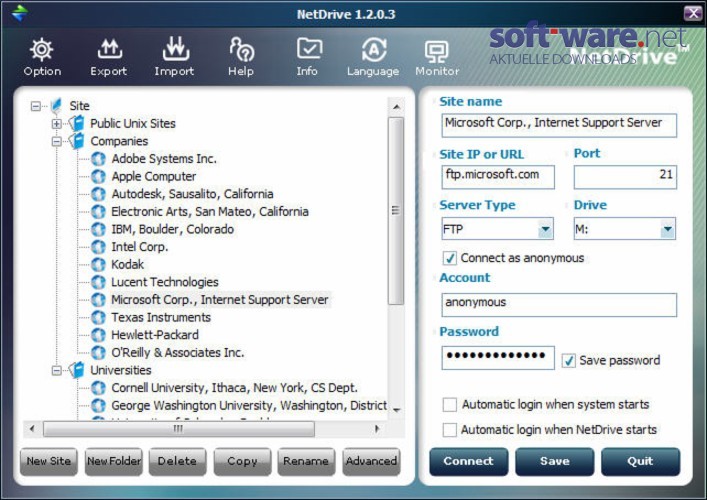Click the Save button

point(555,461)
